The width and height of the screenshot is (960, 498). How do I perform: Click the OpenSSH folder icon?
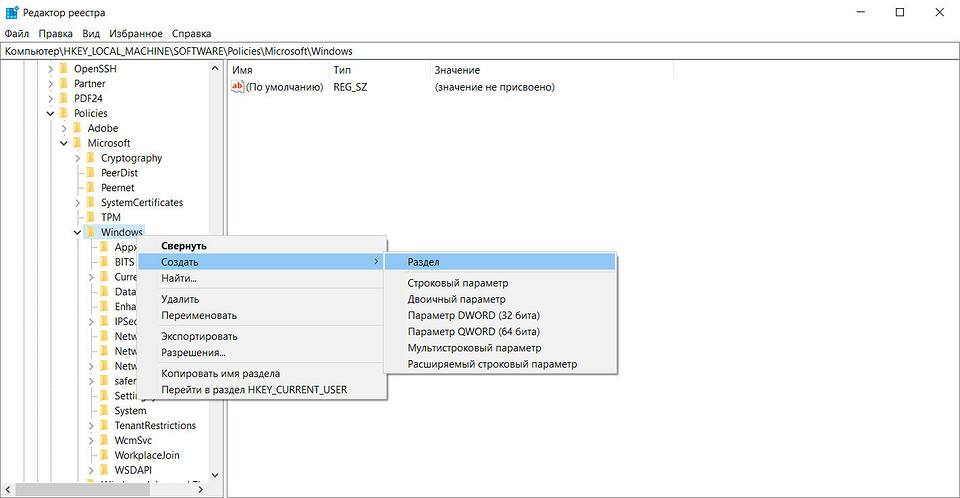[64, 69]
